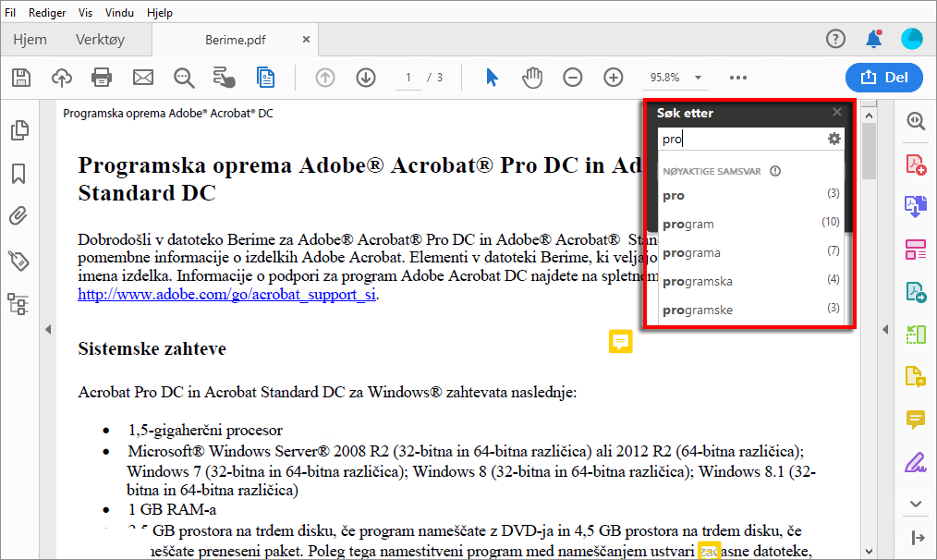Image resolution: width=937 pixels, height=560 pixels.
Task: Choose the arrow selection tool
Action: 492,78
